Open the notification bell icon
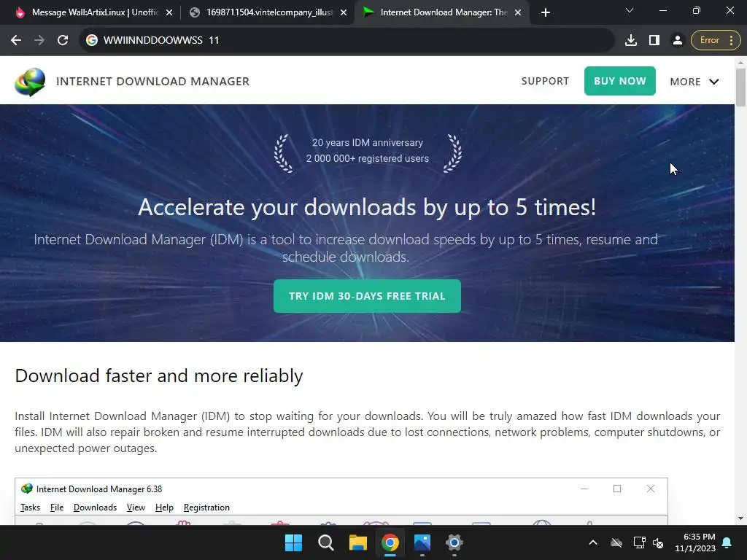Viewport: 747px width, 560px height. click(x=727, y=542)
